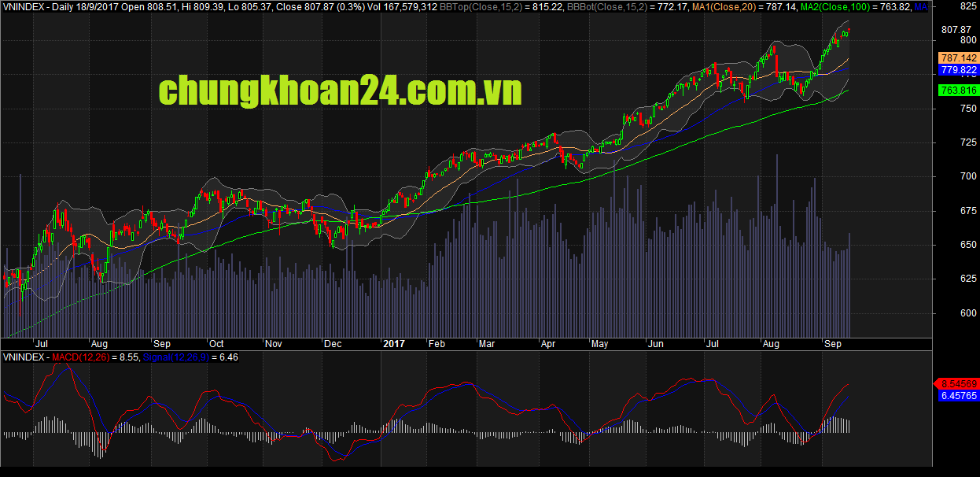Select the Apr marker on date axis
This screenshot has height=477, width=980.
(x=547, y=344)
